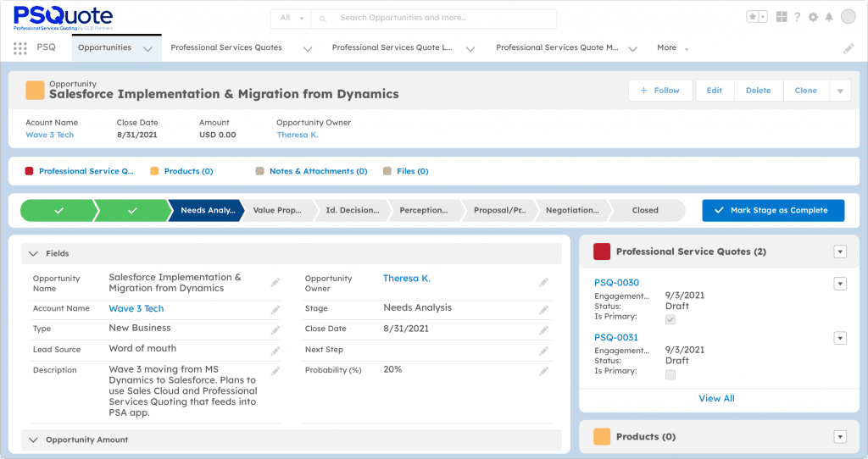Click the Edit button

pos(714,91)
